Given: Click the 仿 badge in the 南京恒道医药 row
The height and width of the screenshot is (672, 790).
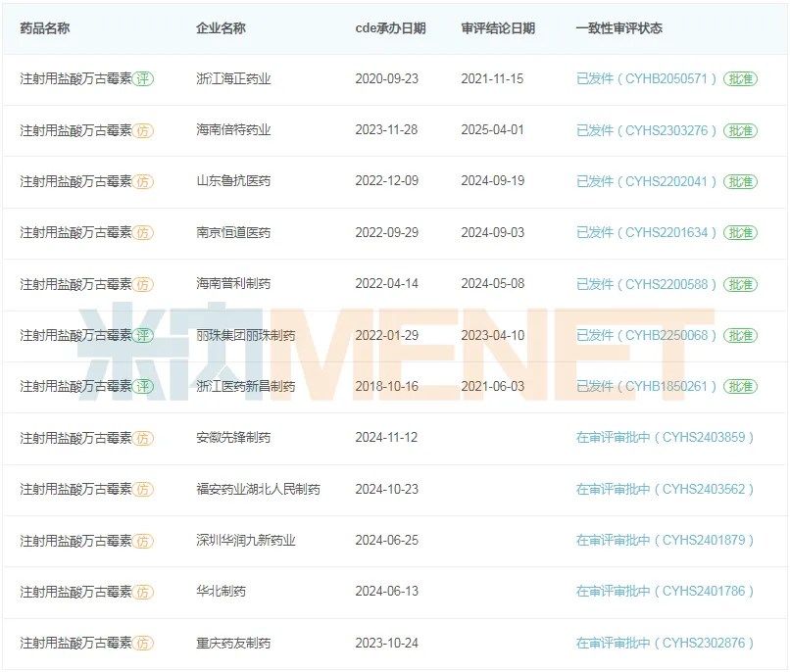Looking at the screenshot, I should tap(143, 233).
